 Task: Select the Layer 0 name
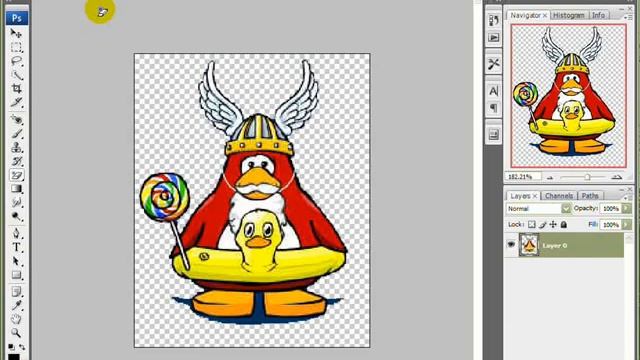pos(555,245)
